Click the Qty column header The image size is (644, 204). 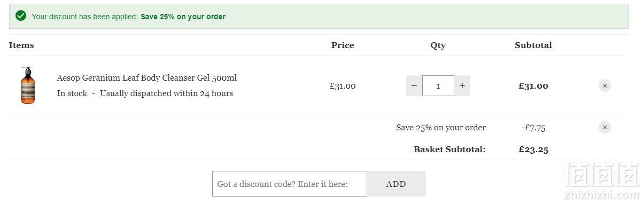438,45
